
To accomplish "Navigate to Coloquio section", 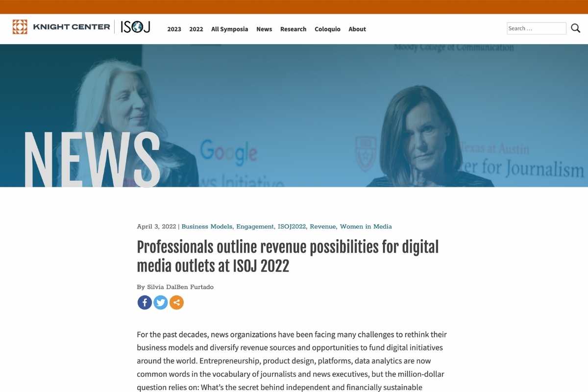I will click(327, 29).
